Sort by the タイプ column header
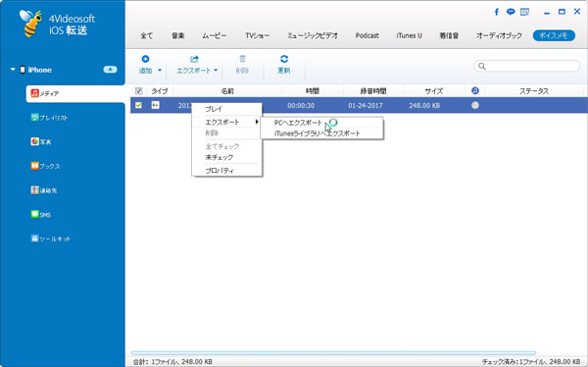The height and width of the screenshot is (367, 588). [160, 91]
